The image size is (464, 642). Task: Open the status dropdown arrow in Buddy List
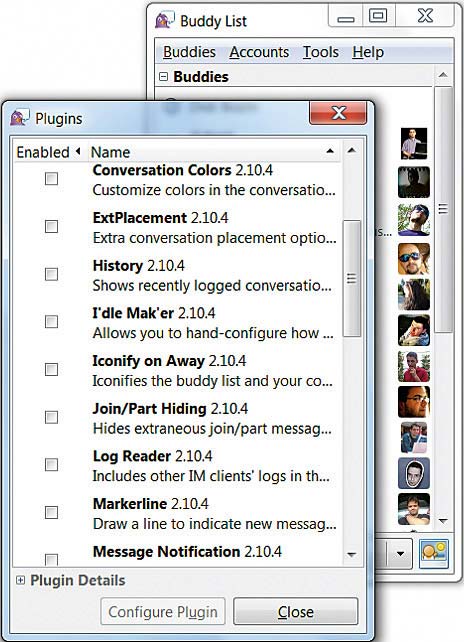point(400,554)
